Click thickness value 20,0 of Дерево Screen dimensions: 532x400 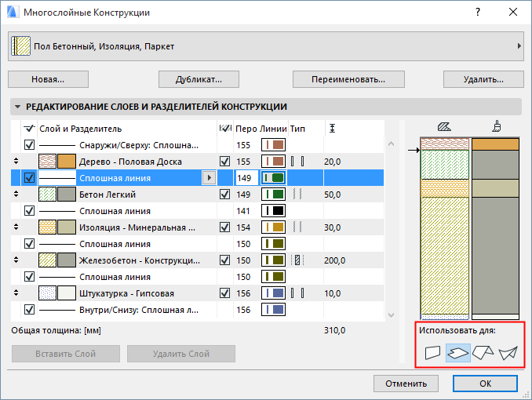(x=332, y=162)
